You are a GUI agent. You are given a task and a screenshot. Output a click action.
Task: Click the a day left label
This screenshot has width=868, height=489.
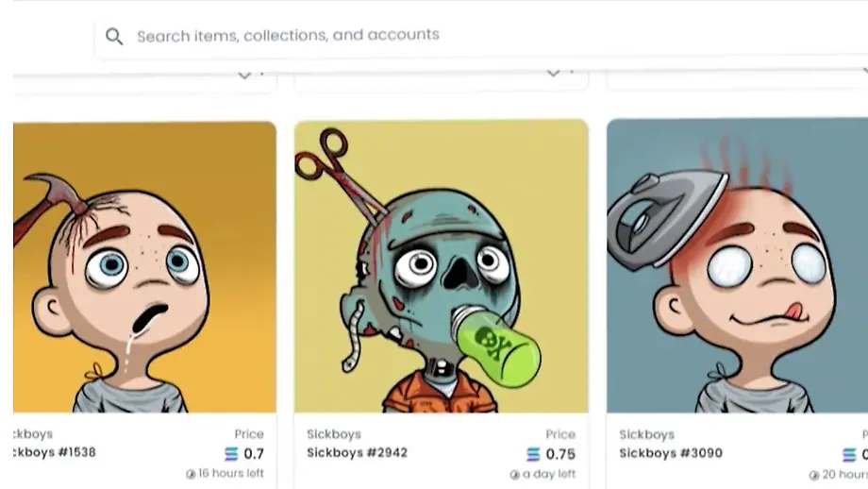[x=549, y=474]
